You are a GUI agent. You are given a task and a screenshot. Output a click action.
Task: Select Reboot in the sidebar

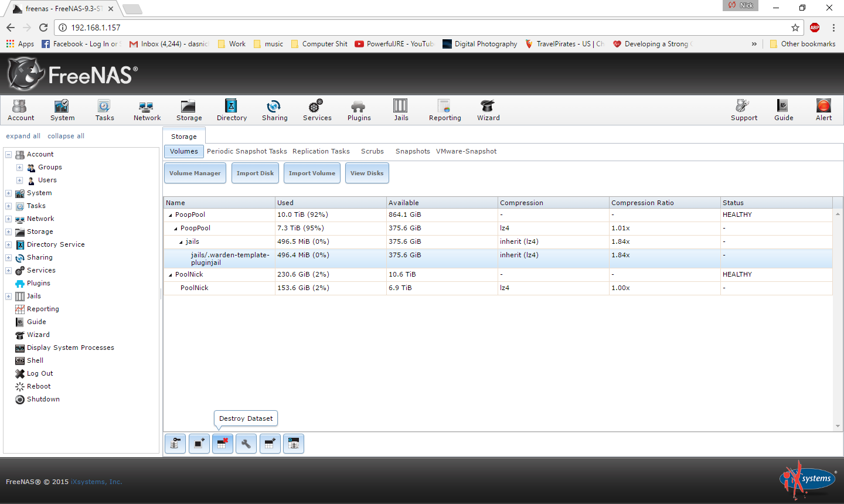(x=39, y=386)
